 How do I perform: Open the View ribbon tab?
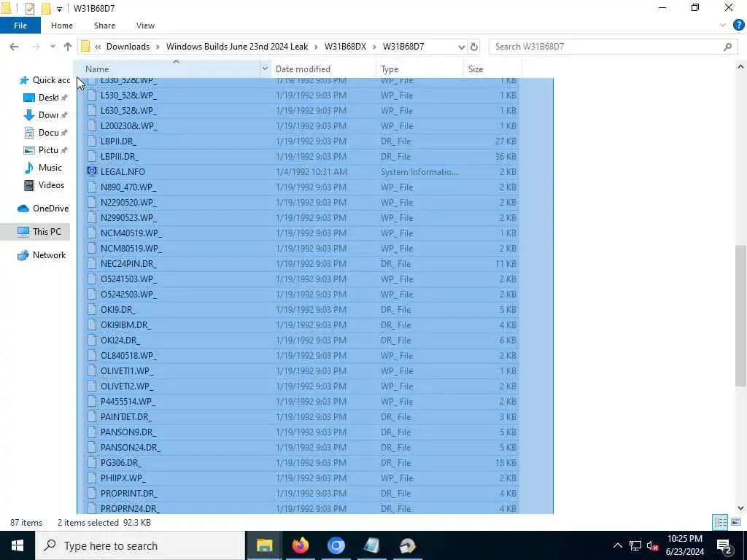145,26
